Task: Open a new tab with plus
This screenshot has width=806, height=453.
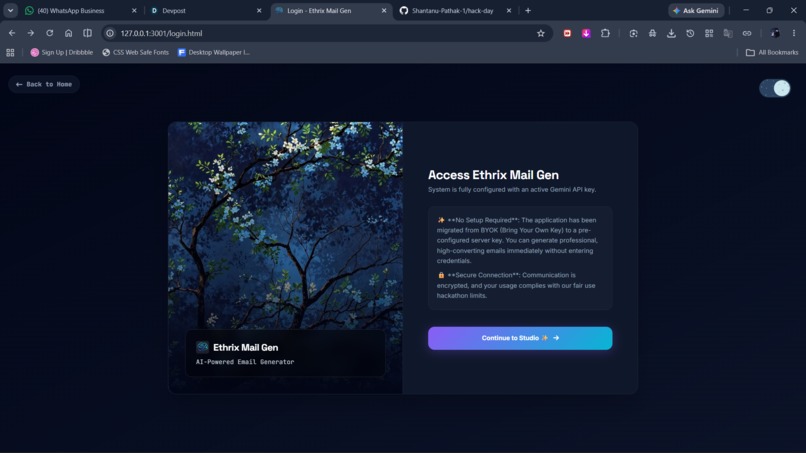Action: [528, 11]
